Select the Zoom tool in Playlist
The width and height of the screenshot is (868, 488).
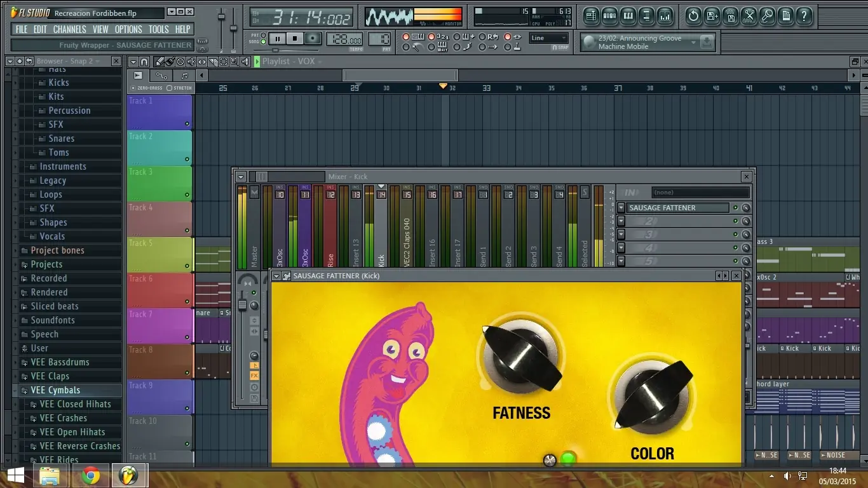coord(234,62)
